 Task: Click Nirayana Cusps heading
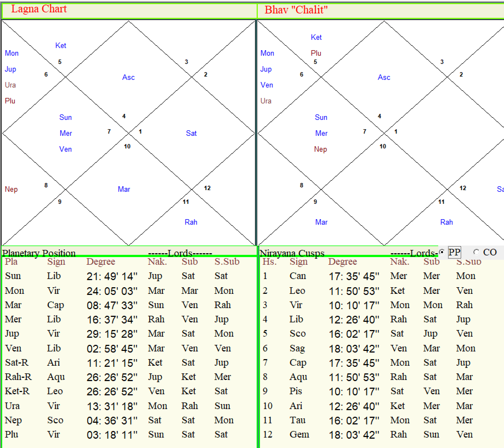click(x=292, y=253)
